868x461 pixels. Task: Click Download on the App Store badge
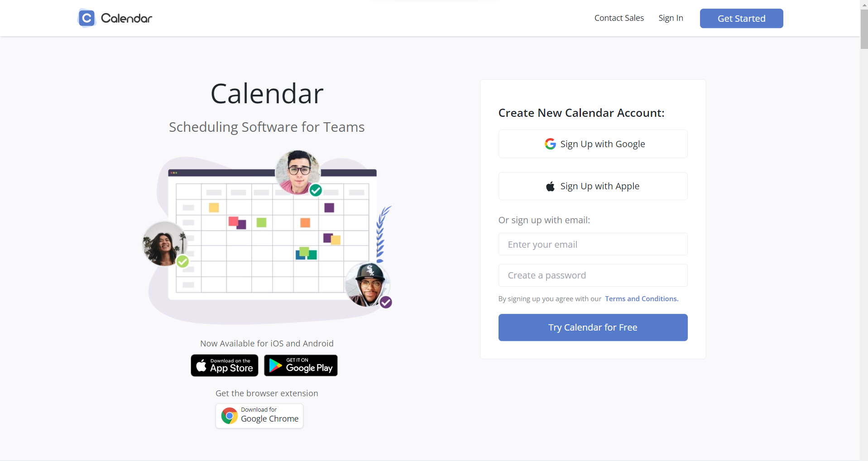tap(224, 365)
